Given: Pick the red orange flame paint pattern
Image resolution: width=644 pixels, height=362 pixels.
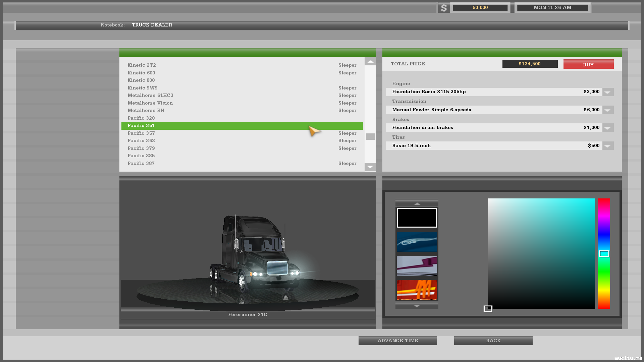Looking at the screenshot, I should click(417, 290).
